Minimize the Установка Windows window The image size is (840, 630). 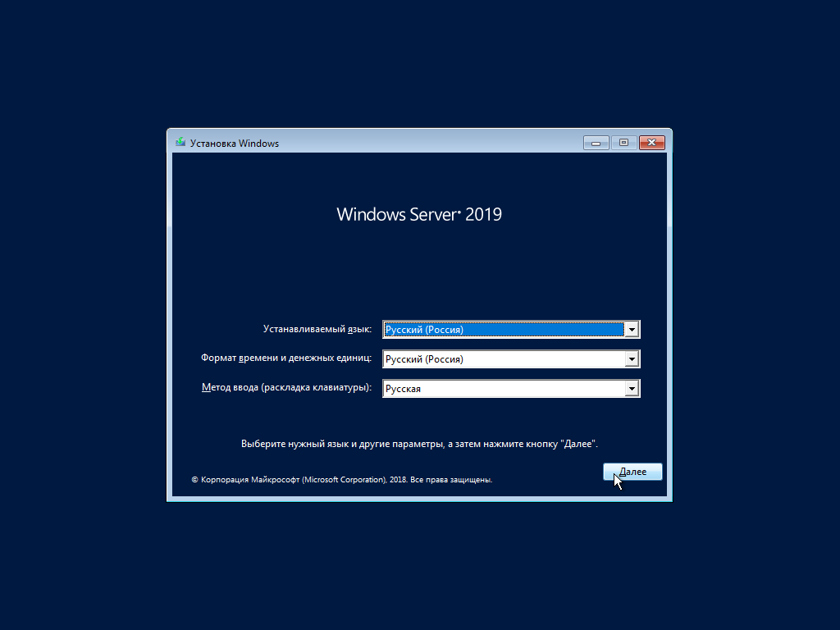(x=596, y=143)
